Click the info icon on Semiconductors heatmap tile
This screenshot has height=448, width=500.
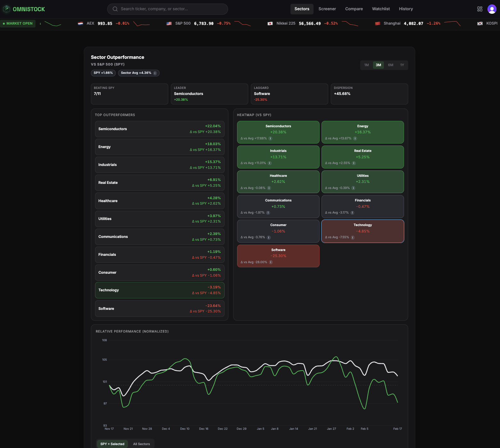point(270,138)
